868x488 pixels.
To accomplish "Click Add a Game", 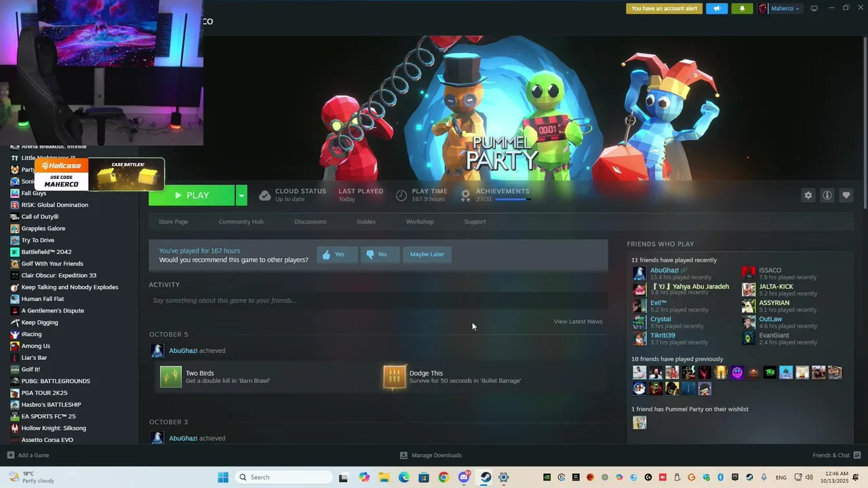I will (28, 455).
